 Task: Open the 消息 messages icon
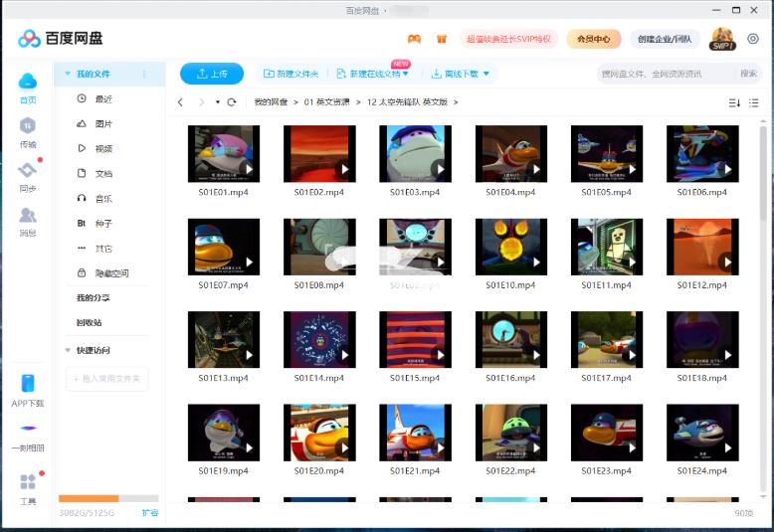(28, 215)
